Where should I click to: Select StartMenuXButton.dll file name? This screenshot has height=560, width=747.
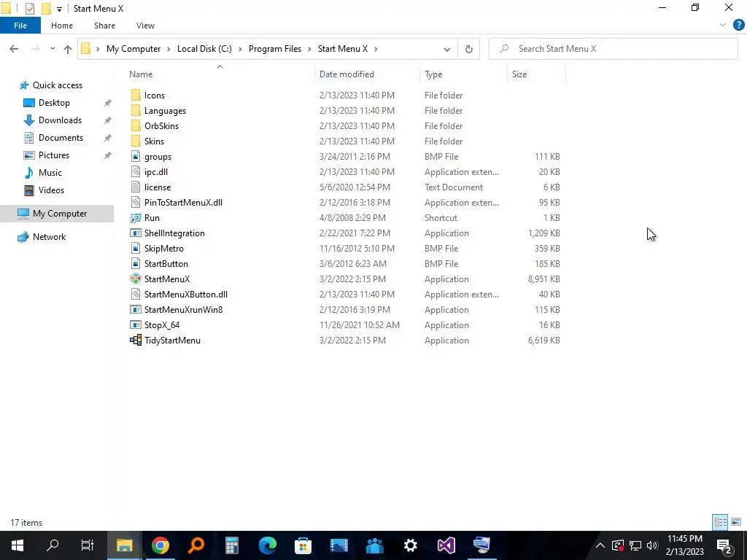pos(186,295)
